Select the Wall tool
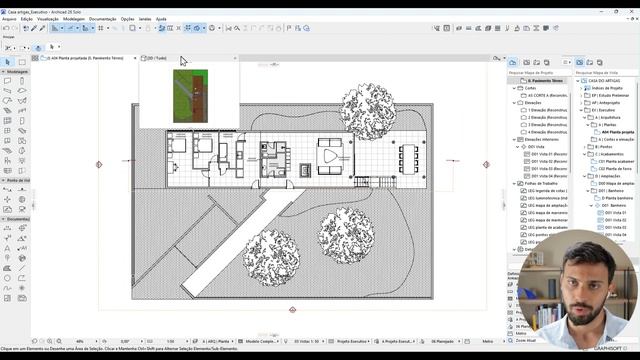640x360 pixels. [x=7, y=81]
